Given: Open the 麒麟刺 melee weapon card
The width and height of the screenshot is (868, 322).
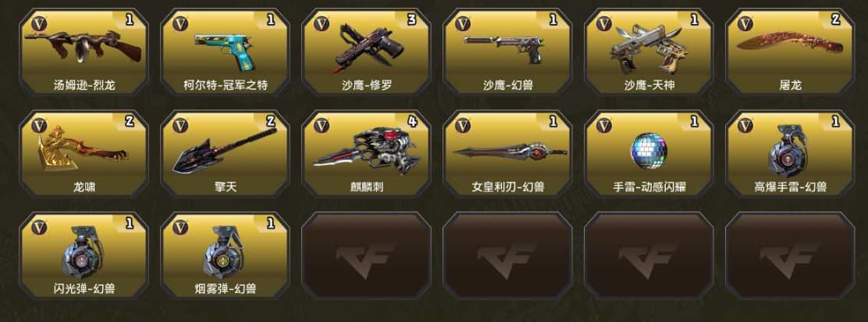Looking at the screenshot, I should click(x=366, y=153).
